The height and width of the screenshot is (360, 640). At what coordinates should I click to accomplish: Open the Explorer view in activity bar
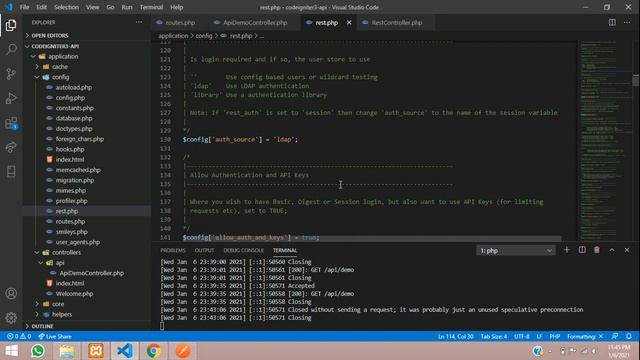(11, 25)
